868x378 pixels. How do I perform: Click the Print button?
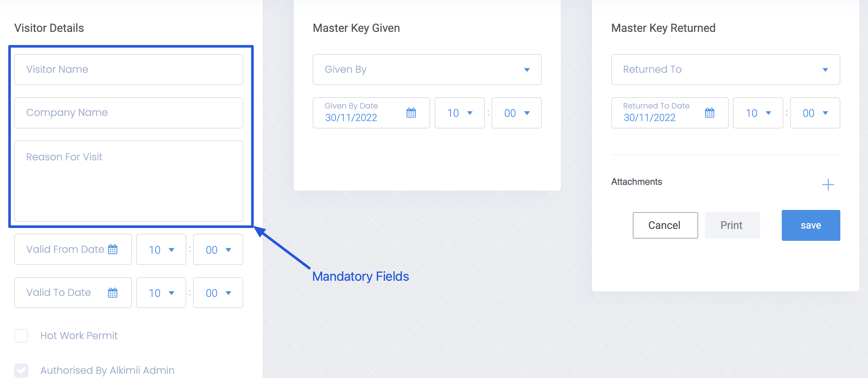pyautogui.click(x=732, y=225)
